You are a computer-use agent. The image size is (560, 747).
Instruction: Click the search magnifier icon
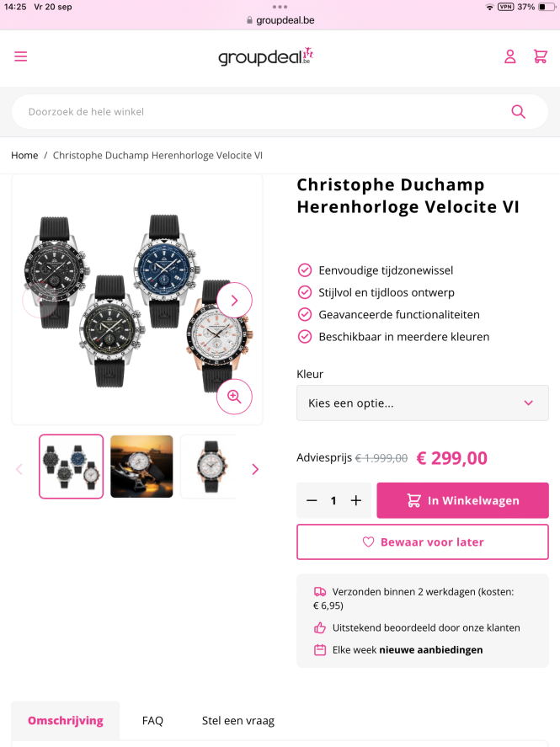pos(518,111)
